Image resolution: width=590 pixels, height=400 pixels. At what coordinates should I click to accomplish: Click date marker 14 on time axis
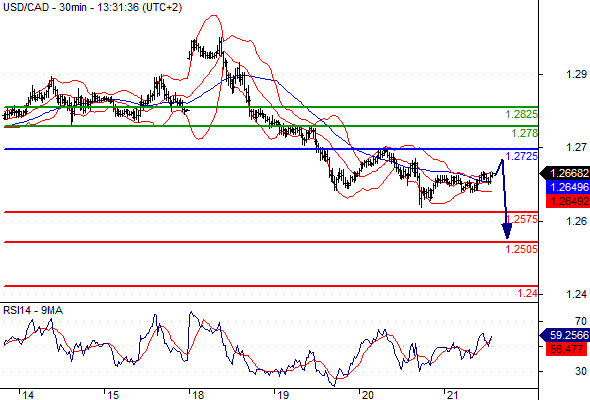click(28, 395)
